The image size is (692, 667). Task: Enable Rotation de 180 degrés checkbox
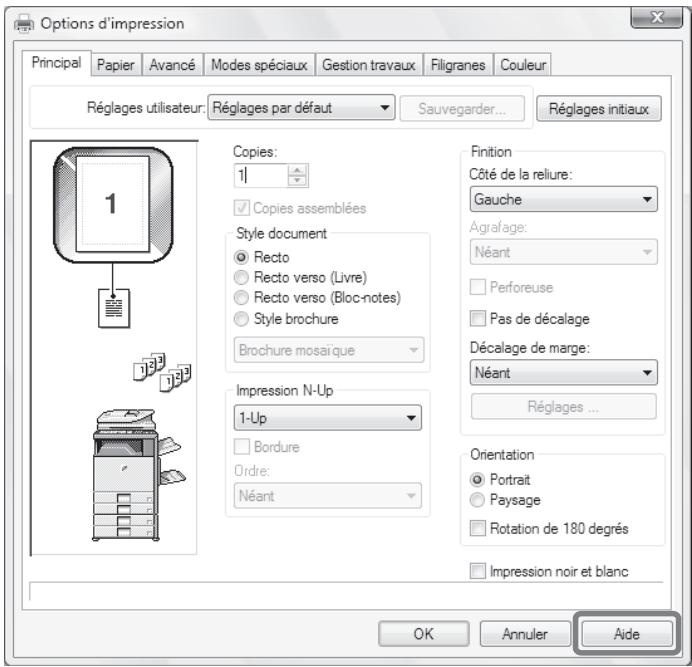click(478, 528)
